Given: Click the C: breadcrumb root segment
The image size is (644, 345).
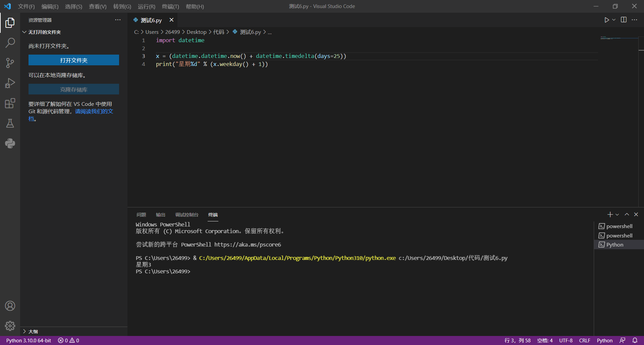Looking at the screenshot, I should coord(136,32).
